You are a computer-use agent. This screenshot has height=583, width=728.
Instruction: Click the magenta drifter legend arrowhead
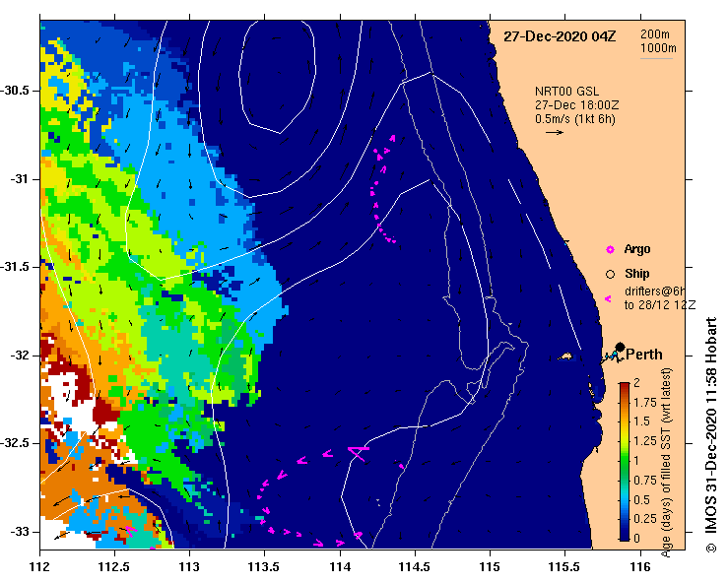(x=608, y=299)
